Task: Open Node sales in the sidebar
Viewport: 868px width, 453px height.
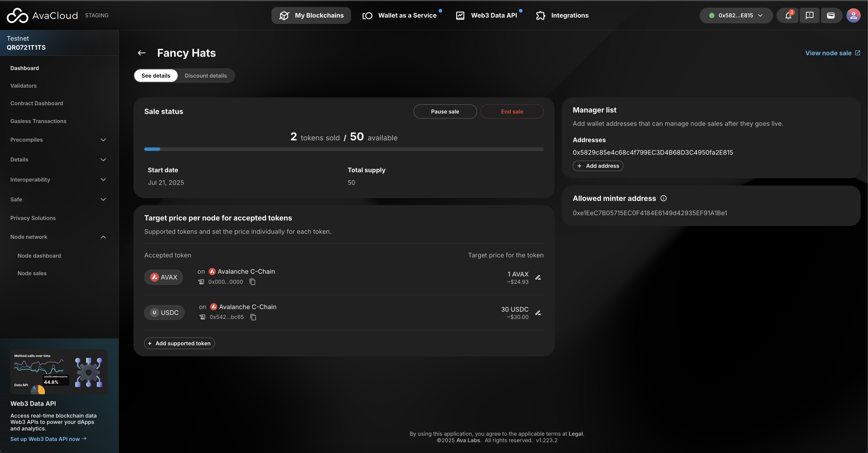Action: (x=32, y=273)
